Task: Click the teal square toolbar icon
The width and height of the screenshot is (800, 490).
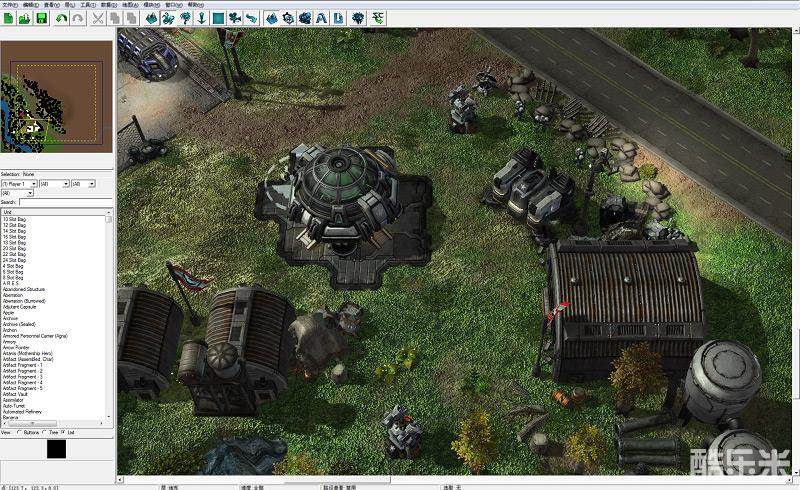Action: point(217,18)
